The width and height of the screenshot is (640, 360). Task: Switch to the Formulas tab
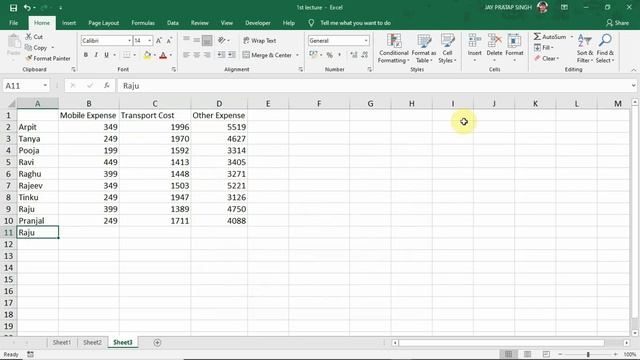click(x=143, y=23)
